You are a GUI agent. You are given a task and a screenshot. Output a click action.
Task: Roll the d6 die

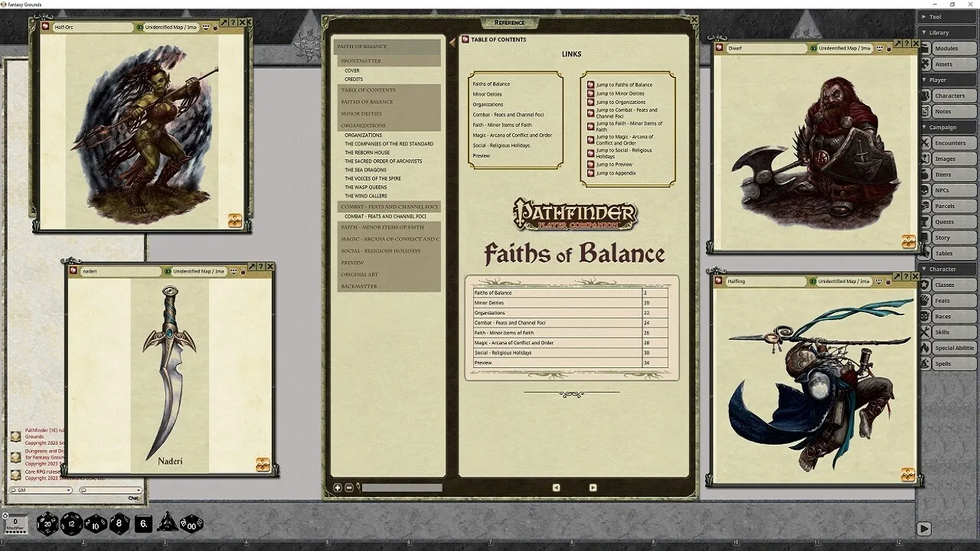click(x=143, y=524)
